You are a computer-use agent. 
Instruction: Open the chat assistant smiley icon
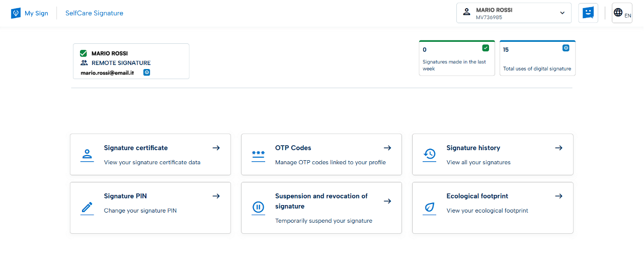pyautogui.click(x=588, y=13)
